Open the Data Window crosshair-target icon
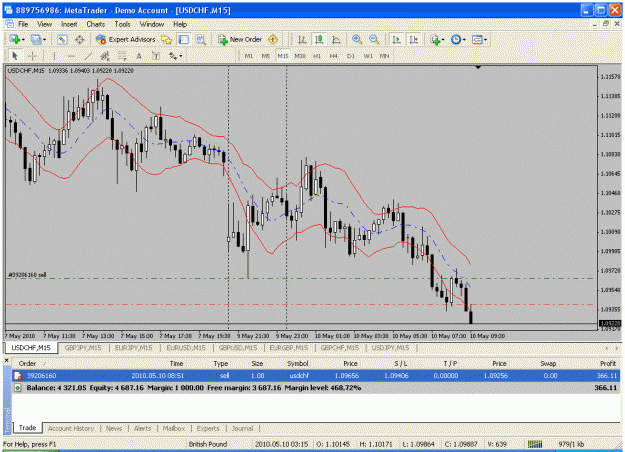Image resolution: width=625 pixels, height=452 pixels. click(x=80, y=39)
